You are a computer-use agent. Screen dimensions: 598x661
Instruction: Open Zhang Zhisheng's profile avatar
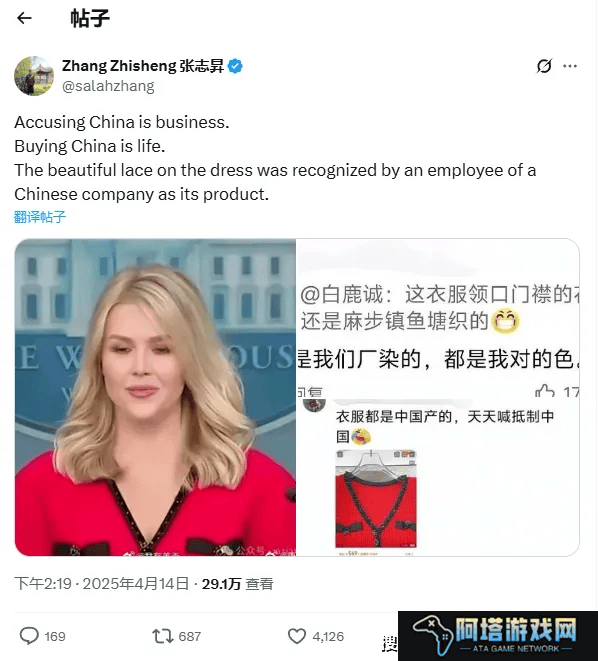click(x=34, y=76)
